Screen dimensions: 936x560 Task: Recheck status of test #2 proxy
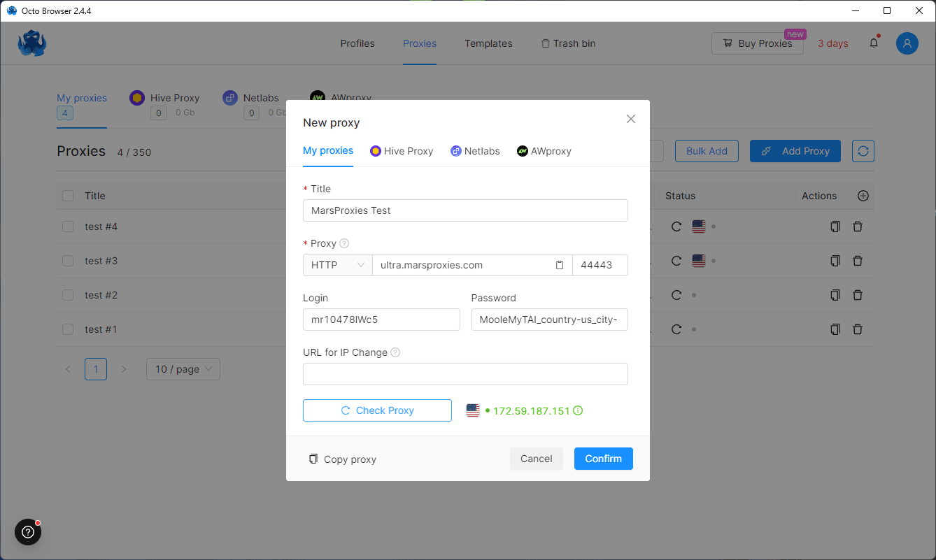click(x=676, y=295)
